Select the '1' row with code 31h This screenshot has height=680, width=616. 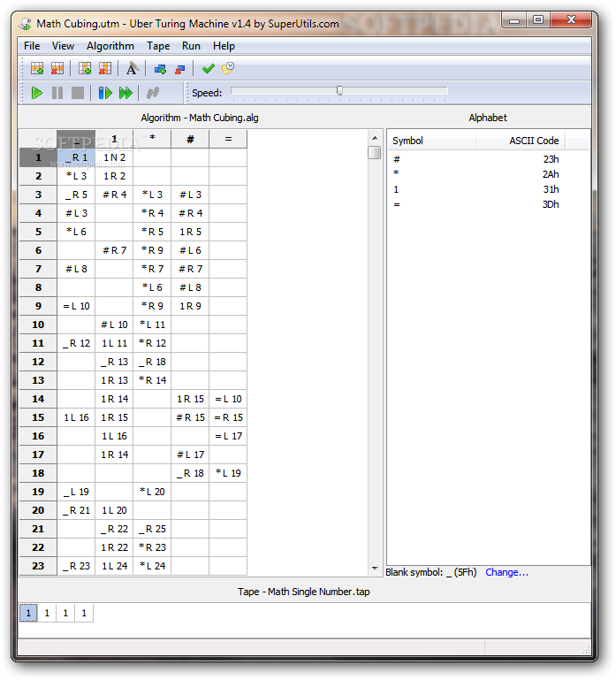[476, 189]
